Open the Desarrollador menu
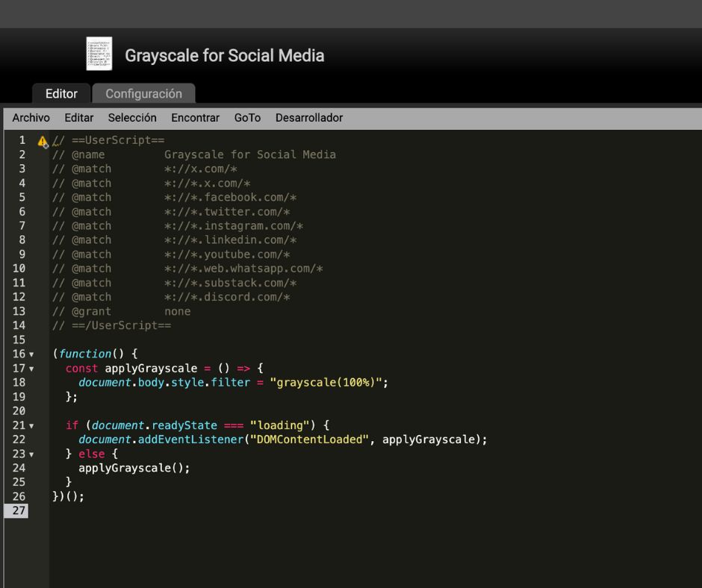The height and width of the screenshot is (588, 702). coord(309,118)
